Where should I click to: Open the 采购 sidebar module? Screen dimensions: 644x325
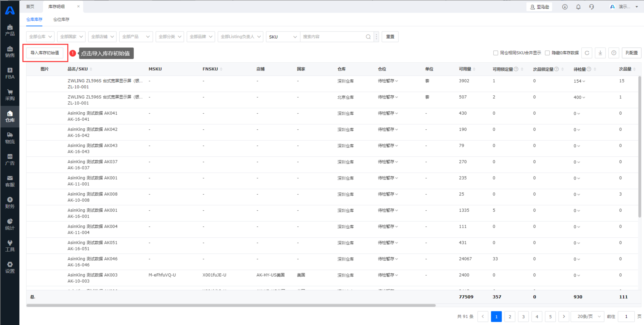click(x=10, y=95)
